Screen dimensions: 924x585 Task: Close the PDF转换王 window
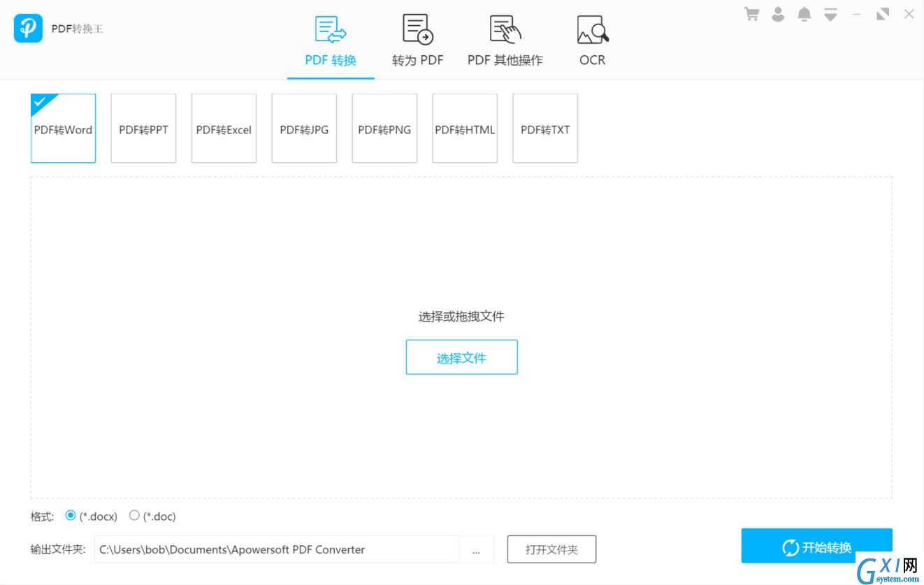point(909,14)
